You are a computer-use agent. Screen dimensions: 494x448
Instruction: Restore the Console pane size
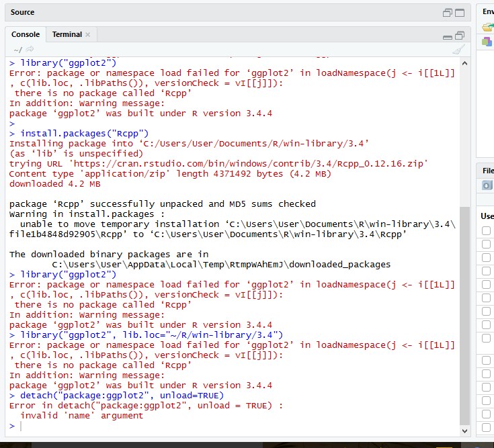[x=460, y=36]
